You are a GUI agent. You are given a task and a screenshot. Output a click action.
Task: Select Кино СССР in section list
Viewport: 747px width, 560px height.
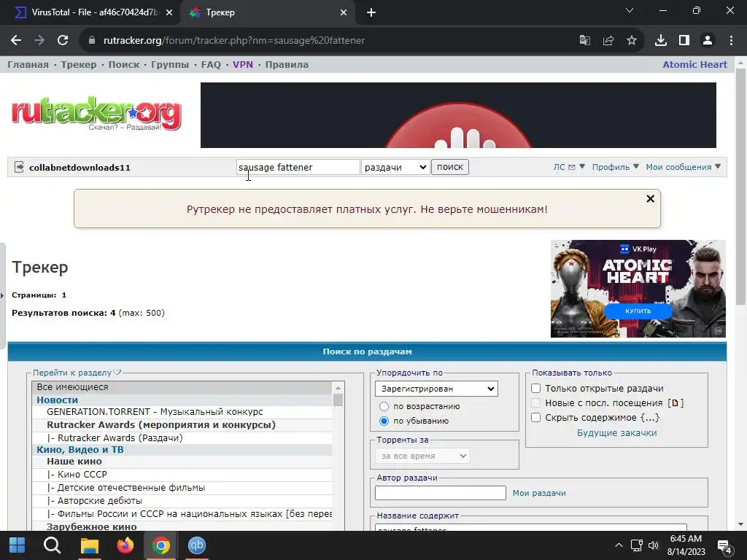click(x=182, y=475)
